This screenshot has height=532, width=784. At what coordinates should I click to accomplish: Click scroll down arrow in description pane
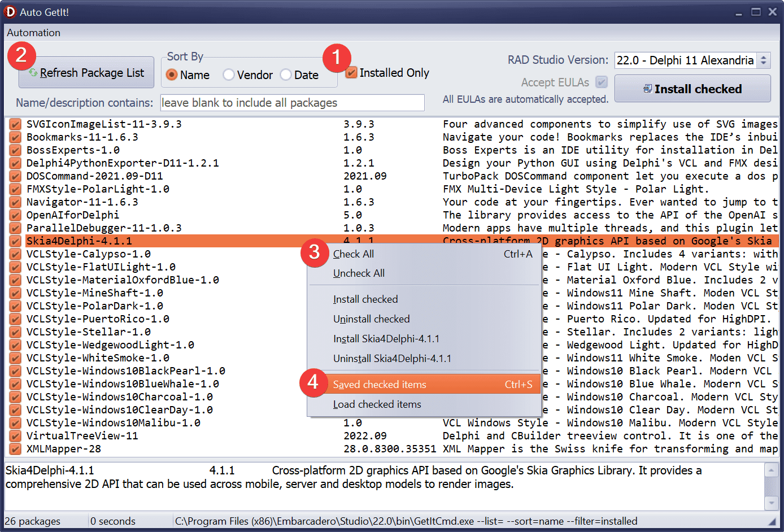point(771,502)
